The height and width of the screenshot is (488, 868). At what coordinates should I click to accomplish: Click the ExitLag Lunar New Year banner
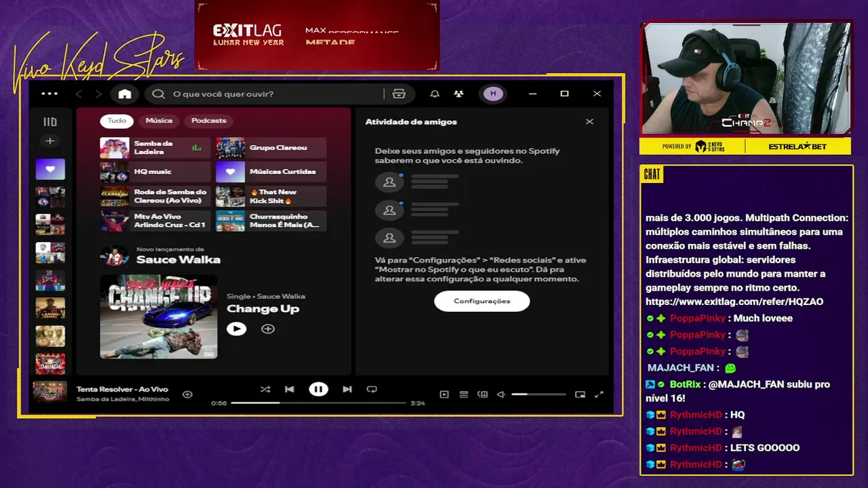click(317, 35)
